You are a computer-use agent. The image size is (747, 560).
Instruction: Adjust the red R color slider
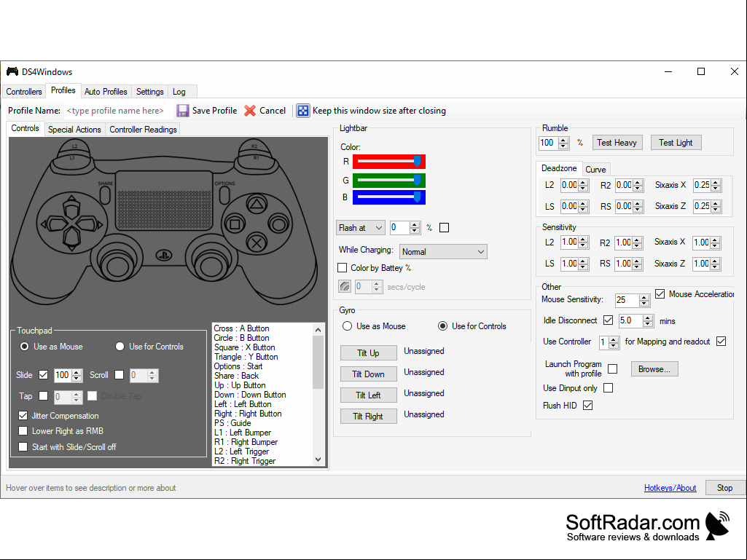[x=388, y=162]
